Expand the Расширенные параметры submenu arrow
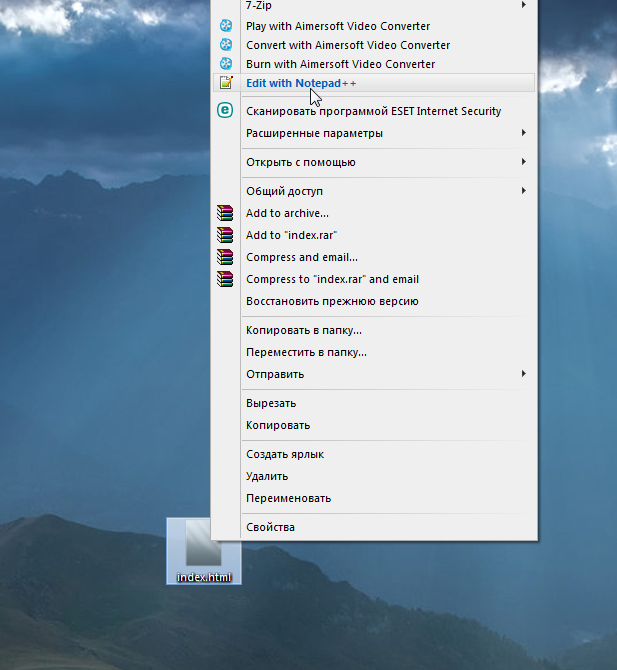This screenshot has width=617, height=670. [x=523, y=133]
